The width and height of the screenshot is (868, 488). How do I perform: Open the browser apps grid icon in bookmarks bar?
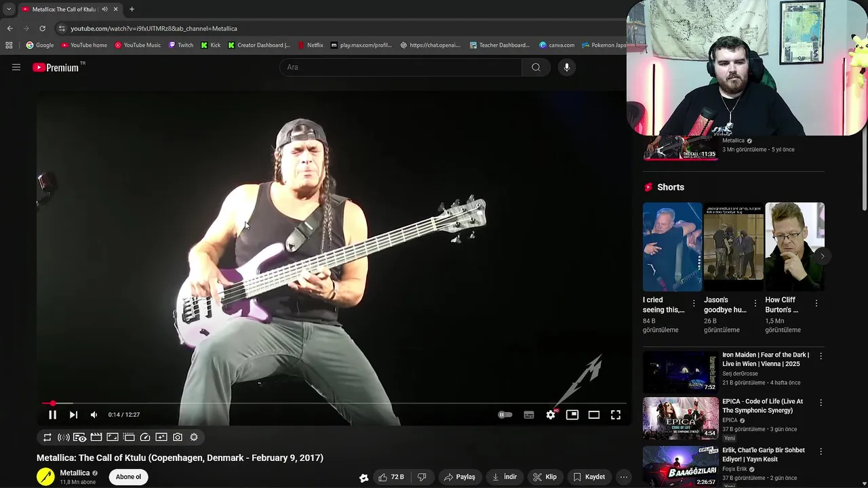pyautogui.click(x=9, y=45)
